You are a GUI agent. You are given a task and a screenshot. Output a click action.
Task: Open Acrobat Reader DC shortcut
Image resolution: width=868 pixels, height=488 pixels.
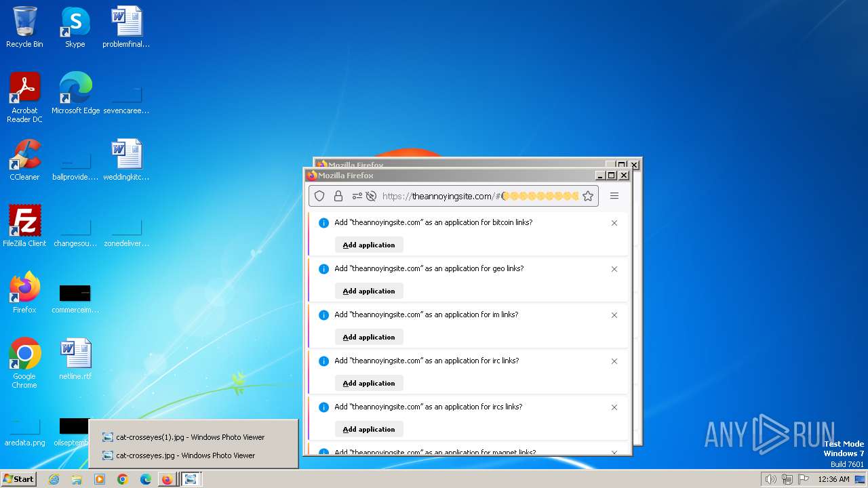(24, 97)
